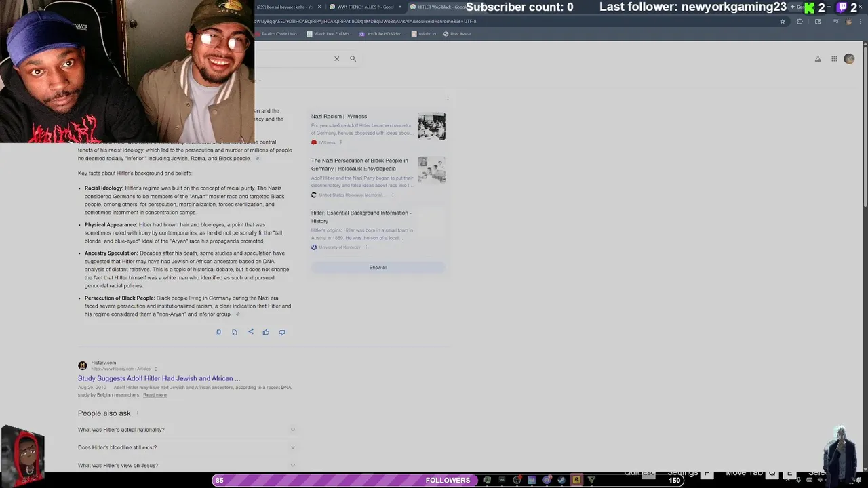Click the magnifier search icon
The image size is (868, 488).
tap(353, 59)
